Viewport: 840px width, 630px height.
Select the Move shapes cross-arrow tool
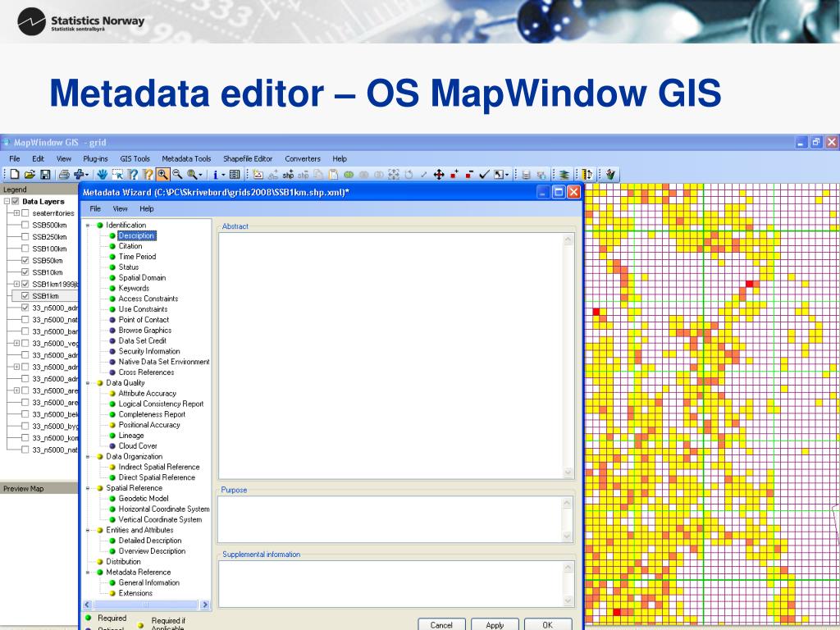439,174
